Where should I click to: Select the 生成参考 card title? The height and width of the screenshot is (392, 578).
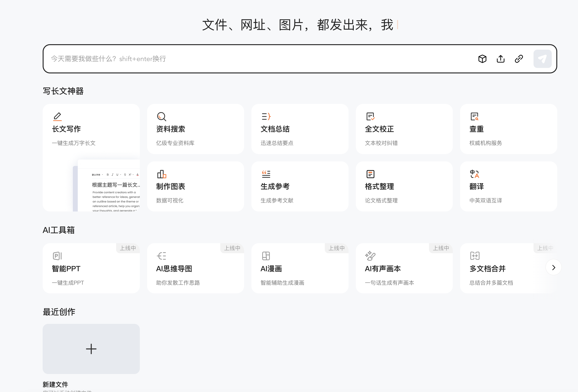coord(275,186)
